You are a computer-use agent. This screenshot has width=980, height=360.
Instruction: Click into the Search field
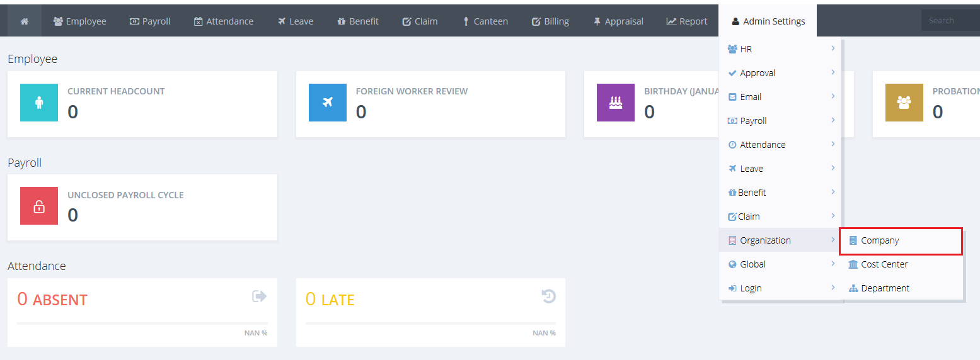952,21
